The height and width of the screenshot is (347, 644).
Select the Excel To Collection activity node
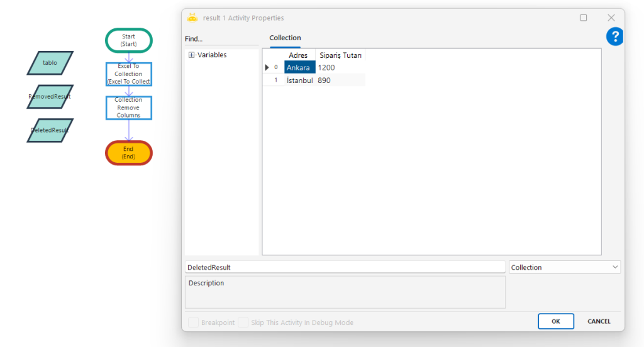point(128,74)
